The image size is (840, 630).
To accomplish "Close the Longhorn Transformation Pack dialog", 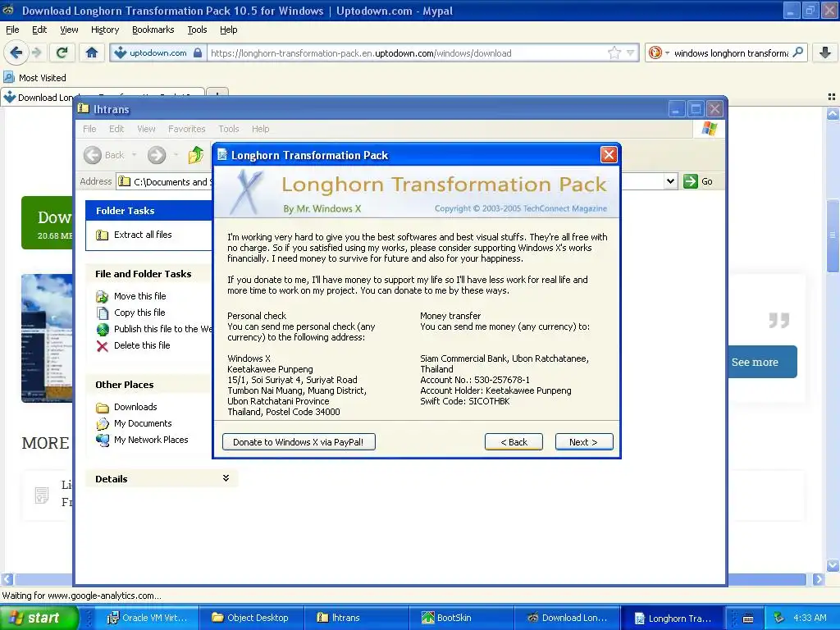I will point(609,155).
